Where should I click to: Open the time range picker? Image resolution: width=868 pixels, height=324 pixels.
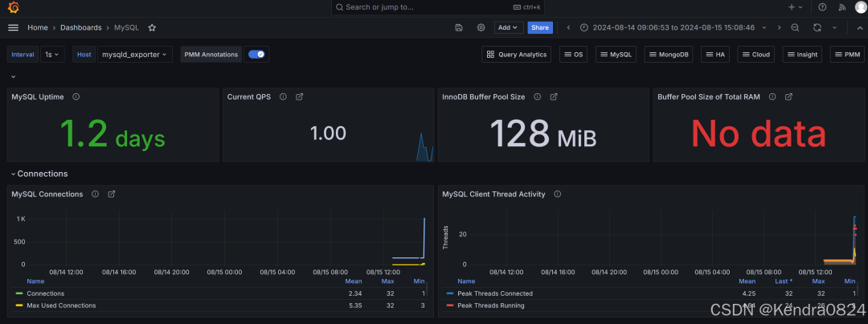pyautogui.click(x=674, y=27)
